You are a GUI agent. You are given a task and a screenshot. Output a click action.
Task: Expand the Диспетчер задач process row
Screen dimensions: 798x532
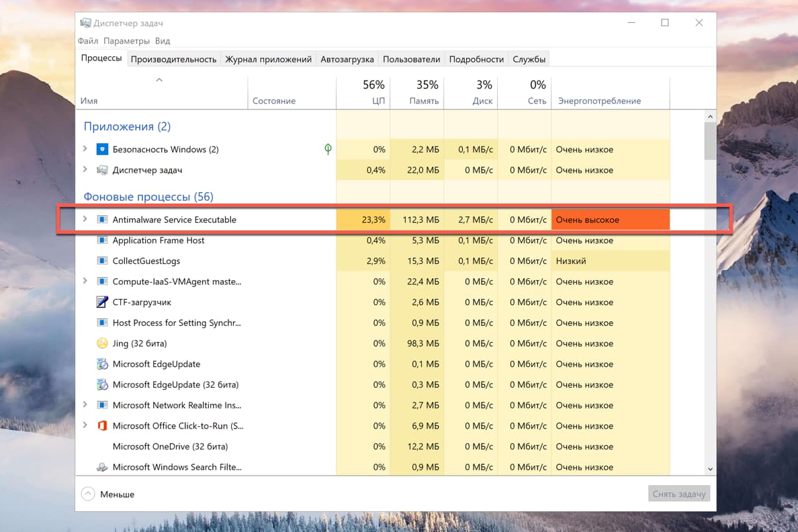(85, 169)
